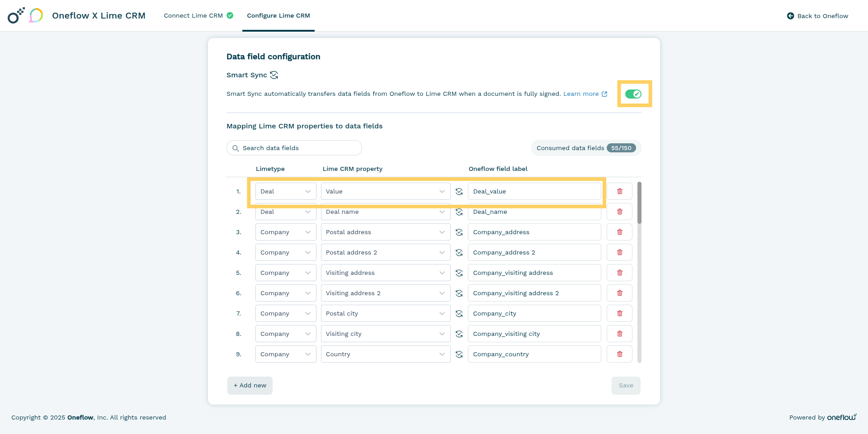868x434 pixels.
Task: Open the Learn more link
Action: tap(585, 94)
